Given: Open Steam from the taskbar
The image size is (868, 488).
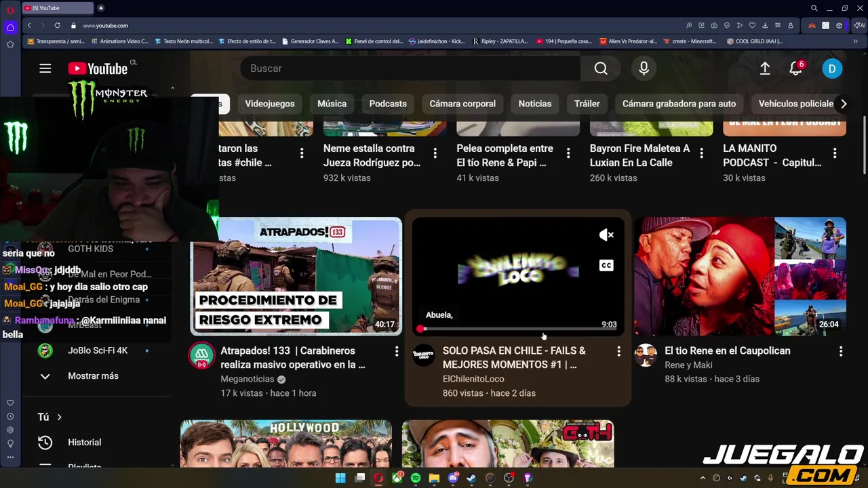Looking at the screenshot, I should pyautogui.click(x=471, y=478).
